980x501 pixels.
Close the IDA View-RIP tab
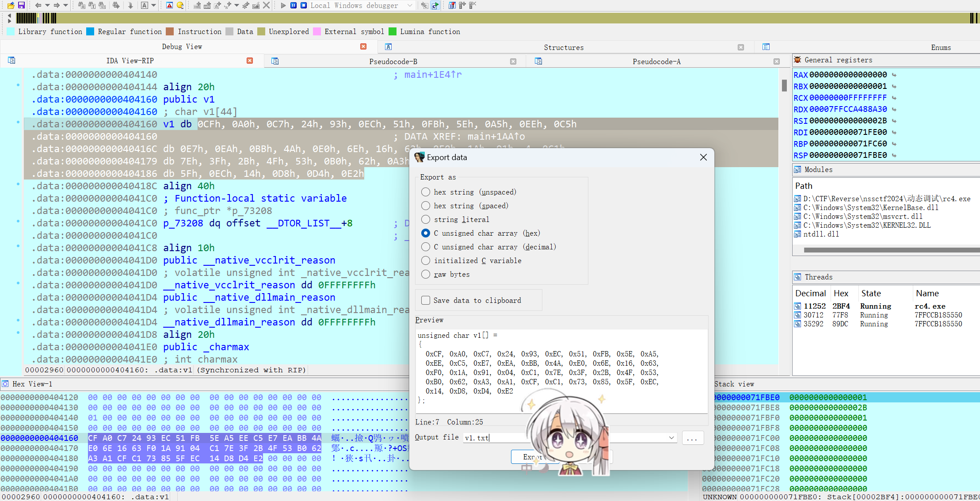pyautogui.click(x=250, y=61)
